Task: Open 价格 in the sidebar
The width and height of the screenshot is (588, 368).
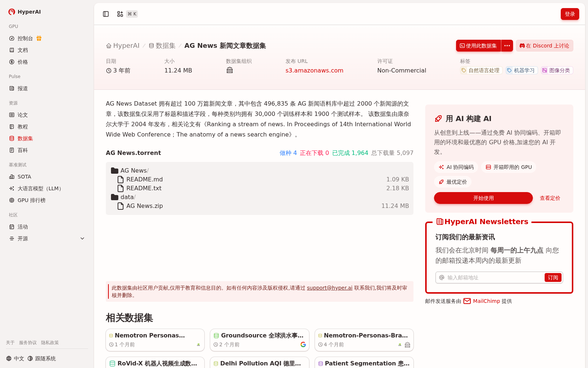Action: click(47, 62)
